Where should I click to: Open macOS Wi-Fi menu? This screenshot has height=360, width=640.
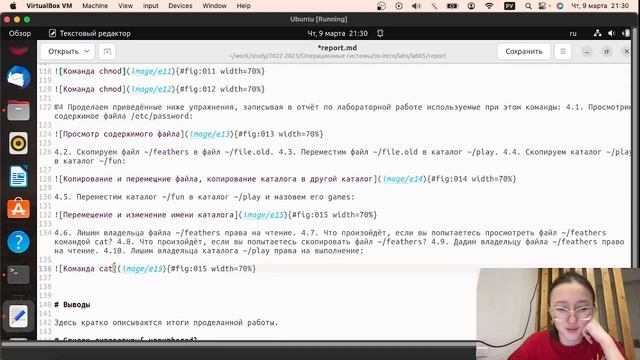click(489, 6)
